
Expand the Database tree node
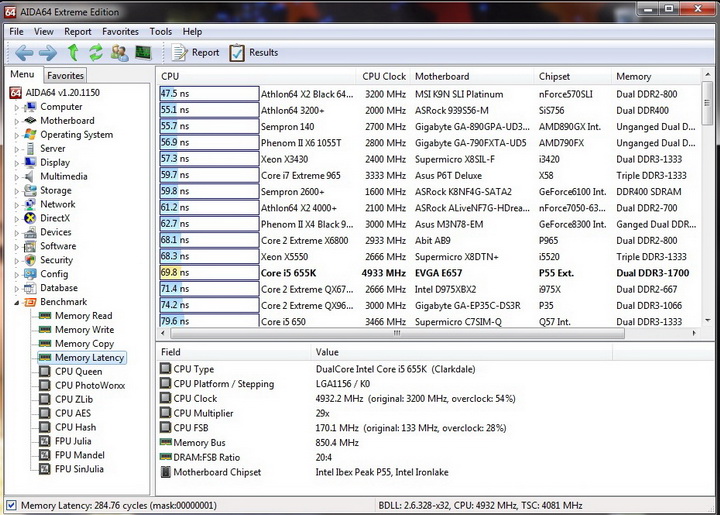17,289
